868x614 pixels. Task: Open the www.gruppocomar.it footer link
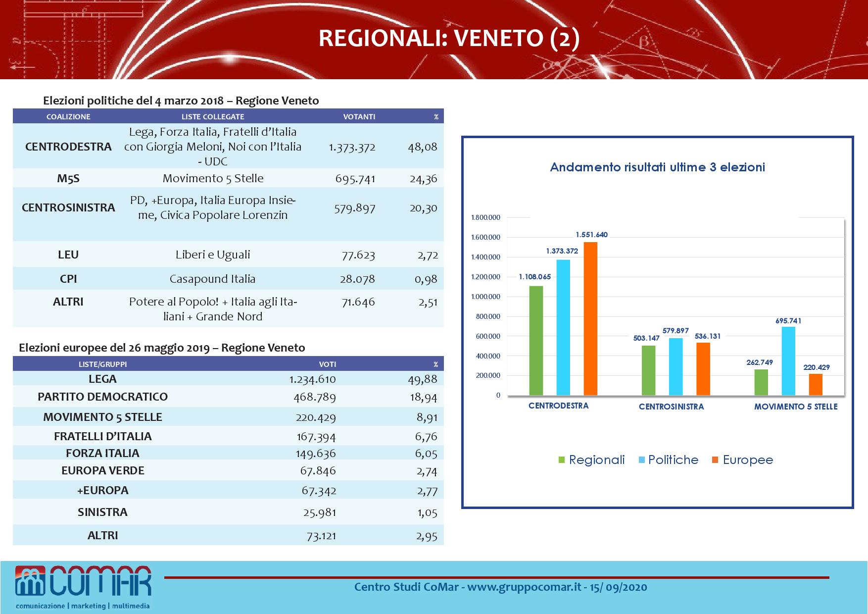click(524, 587)
